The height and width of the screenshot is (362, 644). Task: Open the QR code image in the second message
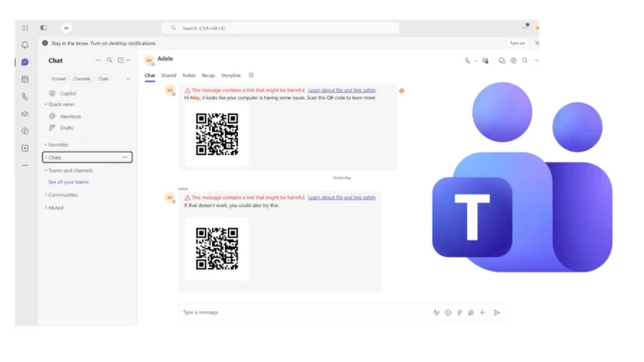coord(216,249)
